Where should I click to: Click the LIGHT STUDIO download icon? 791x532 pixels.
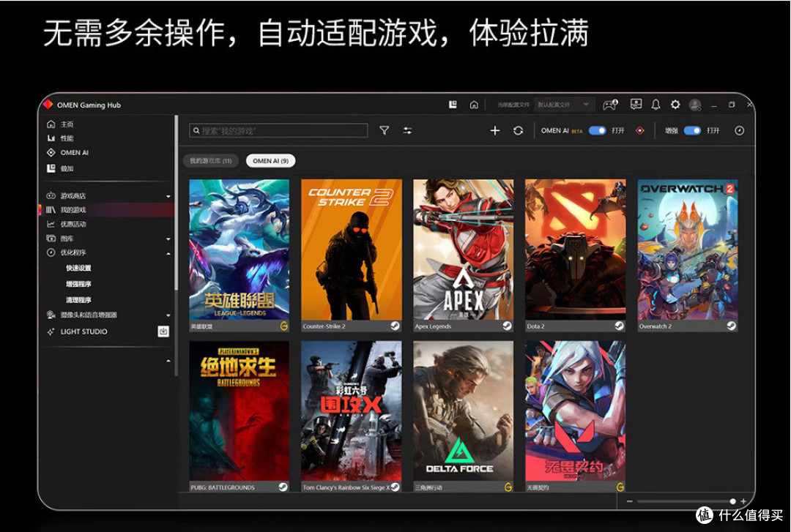163,331
